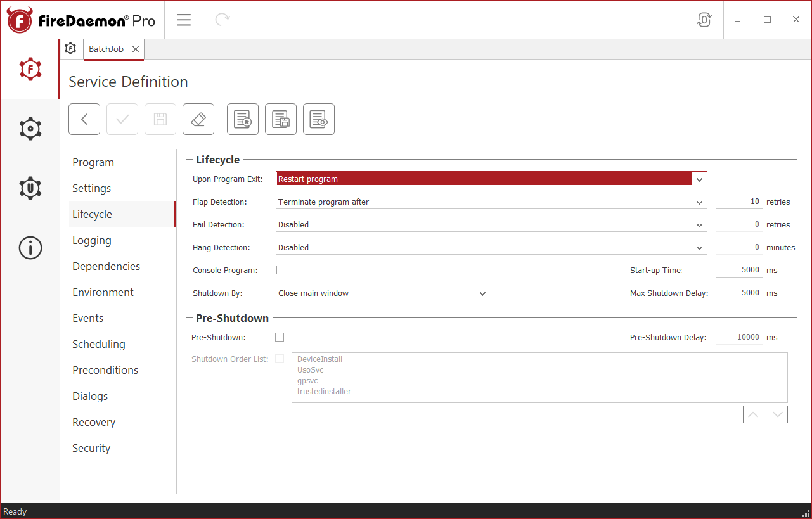Close the BatchJob tab

point(136,49)
